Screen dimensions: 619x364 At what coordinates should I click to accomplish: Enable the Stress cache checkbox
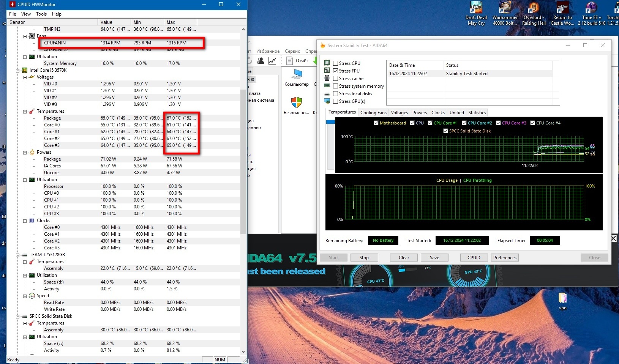tap(335, 79)
